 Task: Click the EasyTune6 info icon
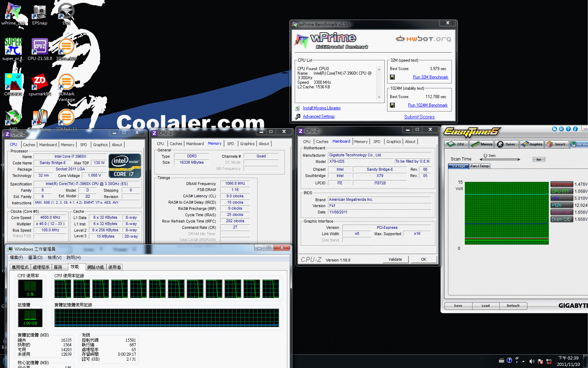click(x=575, y=129)
